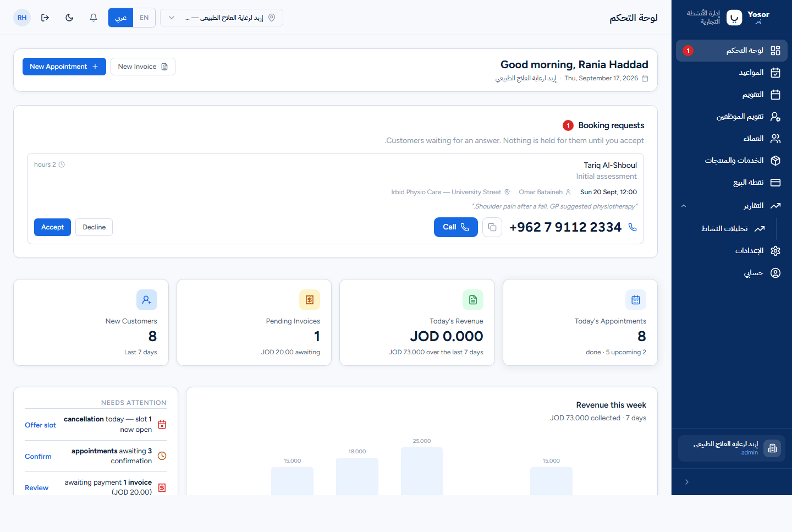Screen dimensions: 792x532
Task: Click the red notification badge on dashboard item
Action: [688, 51]
